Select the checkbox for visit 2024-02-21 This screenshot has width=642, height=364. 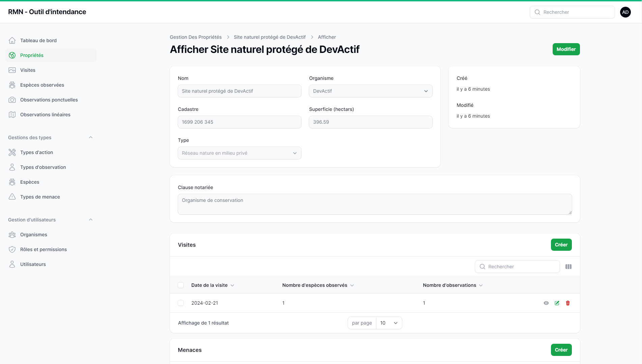coord(181,303)
